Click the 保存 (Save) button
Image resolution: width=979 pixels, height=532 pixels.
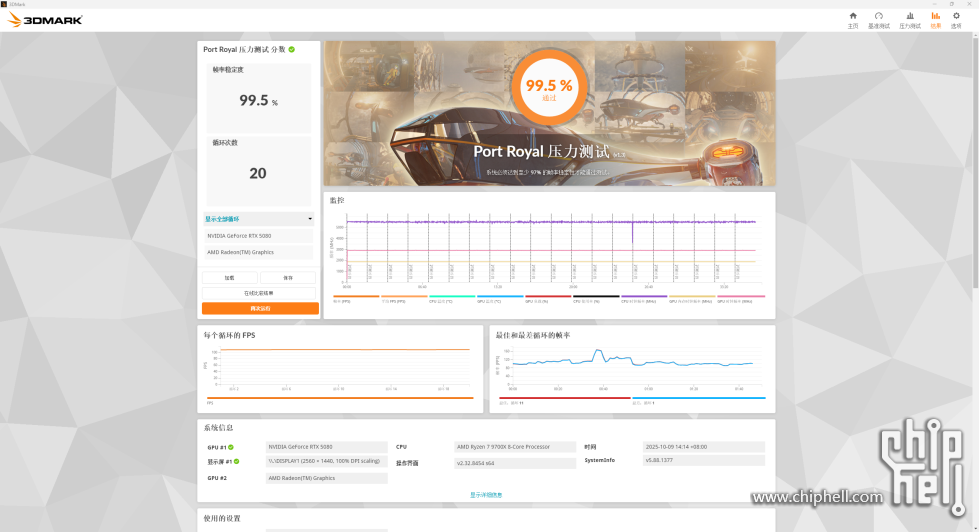coord(288,277)
